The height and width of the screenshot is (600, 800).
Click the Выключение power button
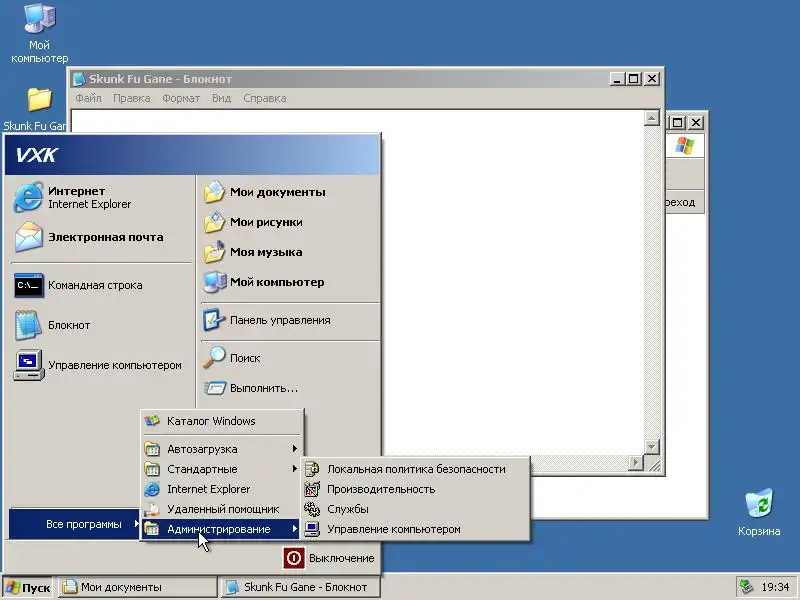[x=330, y=558]
